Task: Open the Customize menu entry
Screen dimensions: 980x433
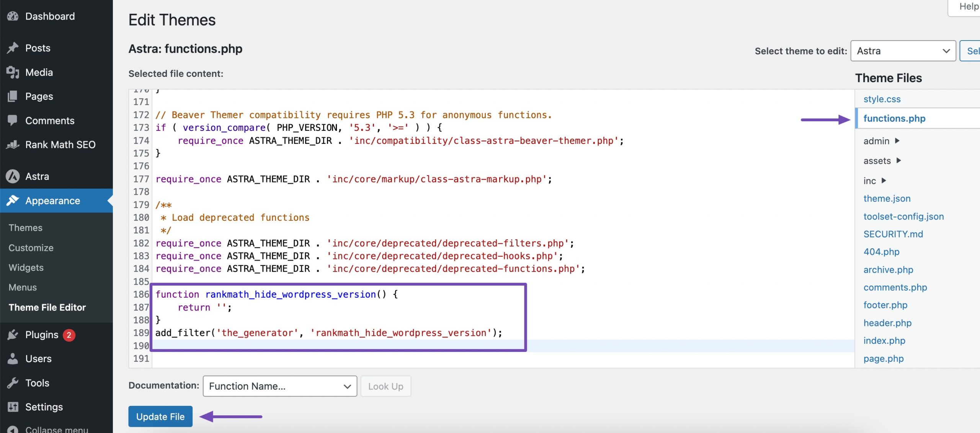Action: click(x=31, y=247)
